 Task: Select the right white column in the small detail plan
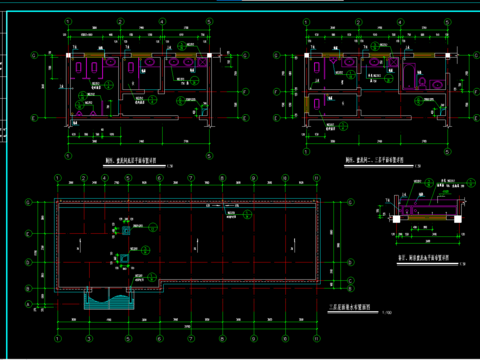tap(458, 219)
